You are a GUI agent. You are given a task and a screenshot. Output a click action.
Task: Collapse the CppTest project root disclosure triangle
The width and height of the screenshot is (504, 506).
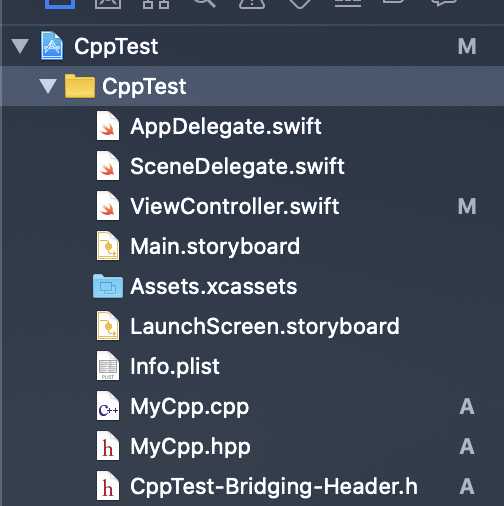click(x=20, y=46)
